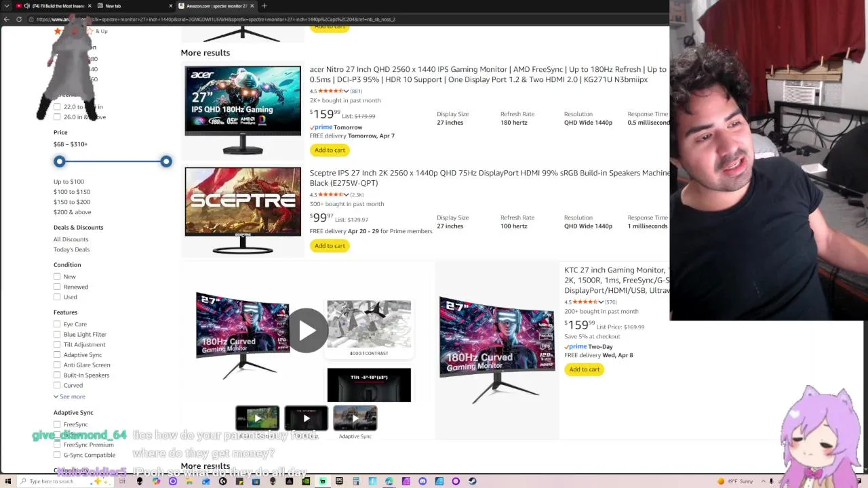This screenshot has width=868, height=488.
Task: Open the Nvidia app in taskbar
Action: coord(306,481)
